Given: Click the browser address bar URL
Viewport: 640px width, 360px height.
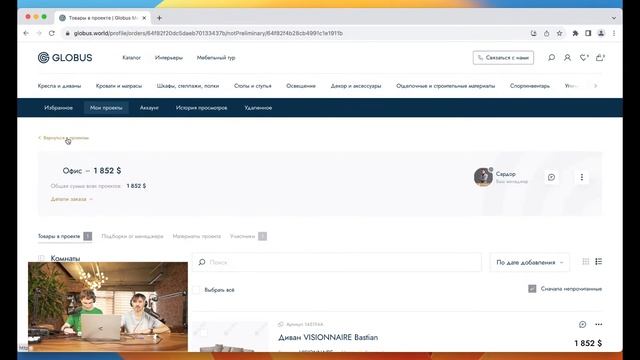Looking at the screenshot, I should click(208, 33).
